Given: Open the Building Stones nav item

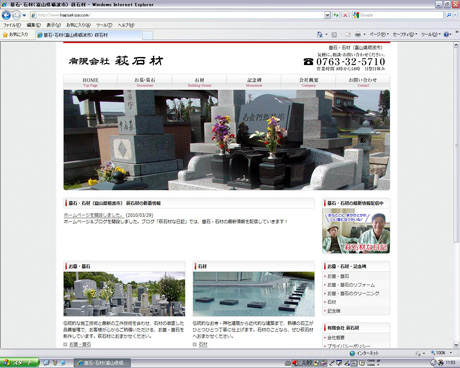Looking at the screenshot, I should point(199,82).
